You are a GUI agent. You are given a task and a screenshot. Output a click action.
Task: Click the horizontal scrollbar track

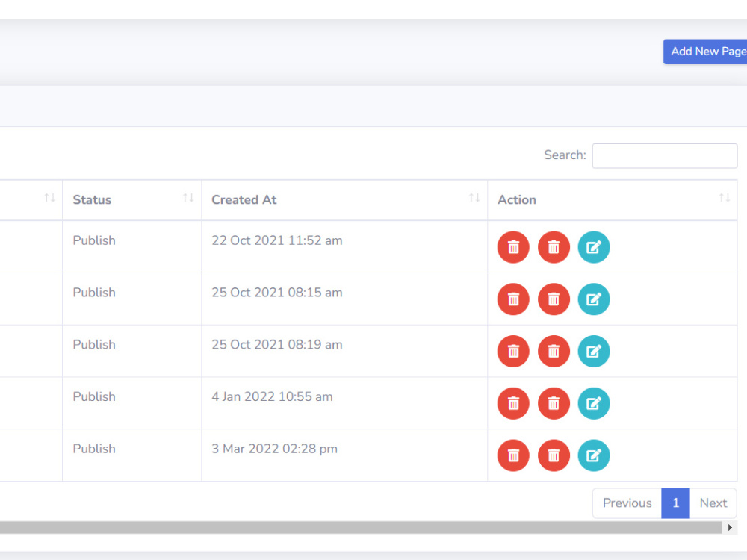[x=361, y=527]
